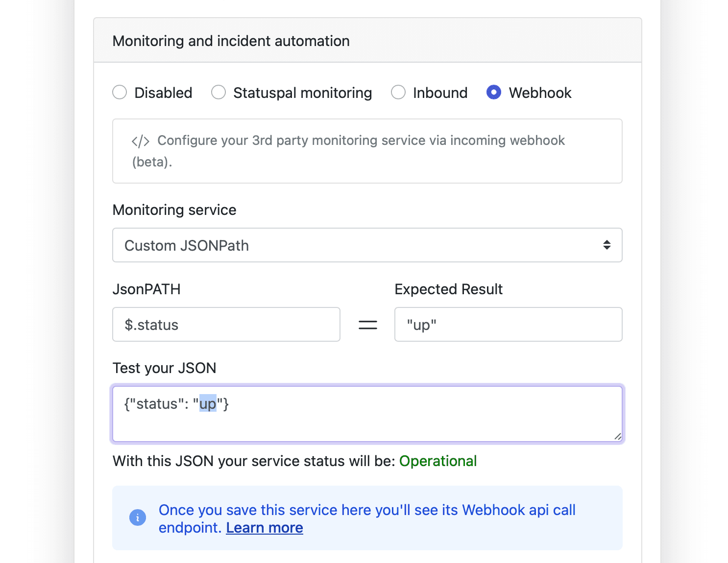Open the Monitoring service dropdown
Viewport: 728px width, 563px height.
366,245
